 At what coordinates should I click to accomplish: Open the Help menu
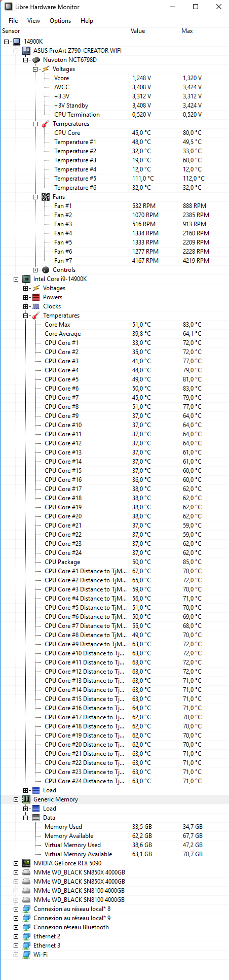point(87,21)
